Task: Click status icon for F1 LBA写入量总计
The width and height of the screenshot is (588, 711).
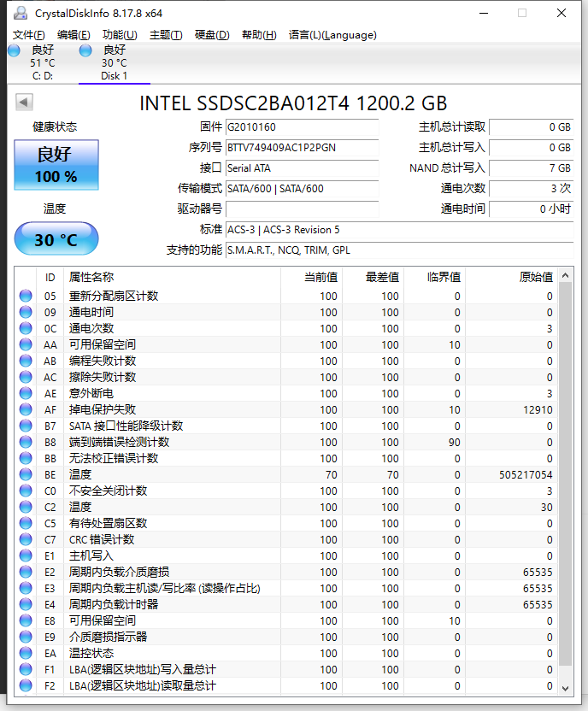Action: (26, 669)
